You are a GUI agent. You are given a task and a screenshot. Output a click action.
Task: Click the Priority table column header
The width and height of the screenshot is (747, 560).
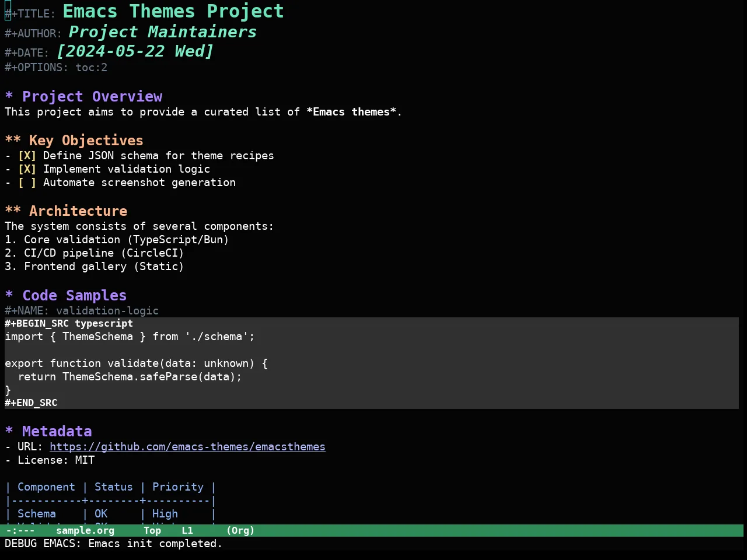point(178,487)
